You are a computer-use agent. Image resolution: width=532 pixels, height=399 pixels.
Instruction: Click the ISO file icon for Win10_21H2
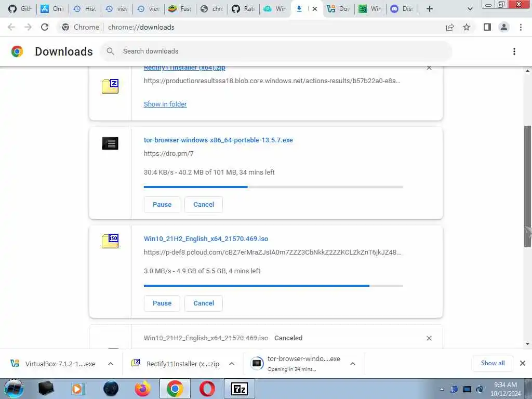tap(110, 241)
